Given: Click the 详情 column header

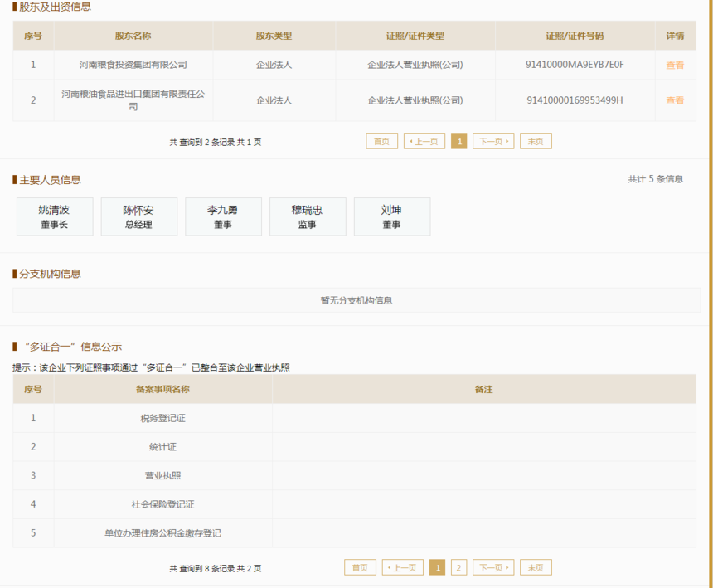Looking at the screenshot, I should click(x=675, y=36).
